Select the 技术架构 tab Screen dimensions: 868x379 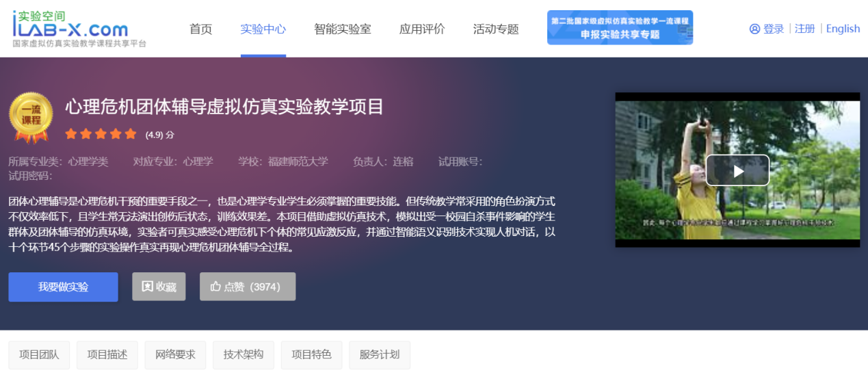pos(243,354)
